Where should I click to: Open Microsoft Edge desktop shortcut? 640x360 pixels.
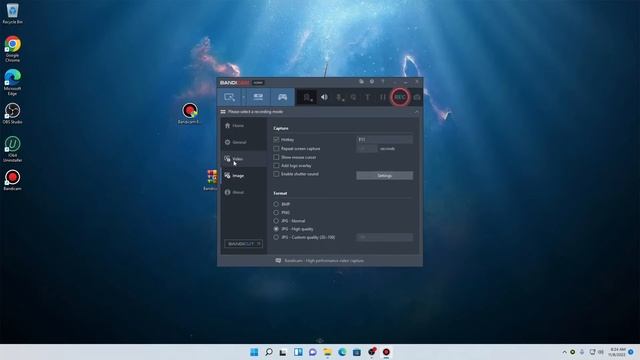click(x=13, y=82)
